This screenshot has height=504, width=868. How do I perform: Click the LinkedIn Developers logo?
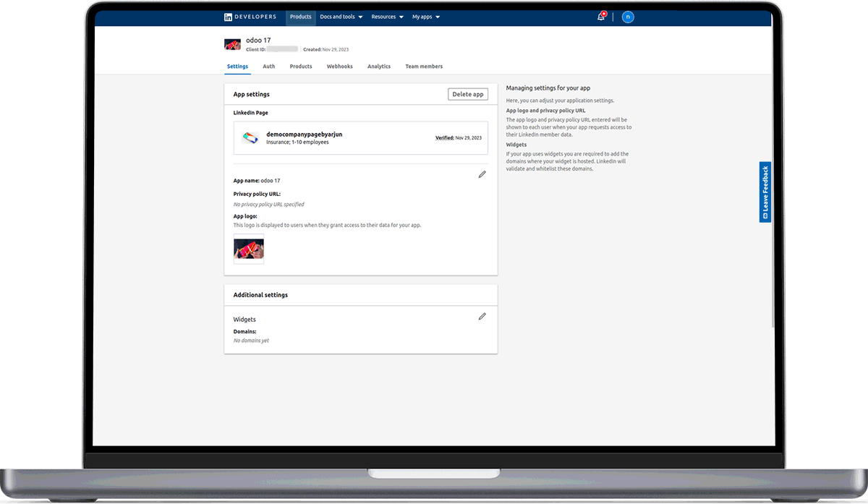(250, 17)
